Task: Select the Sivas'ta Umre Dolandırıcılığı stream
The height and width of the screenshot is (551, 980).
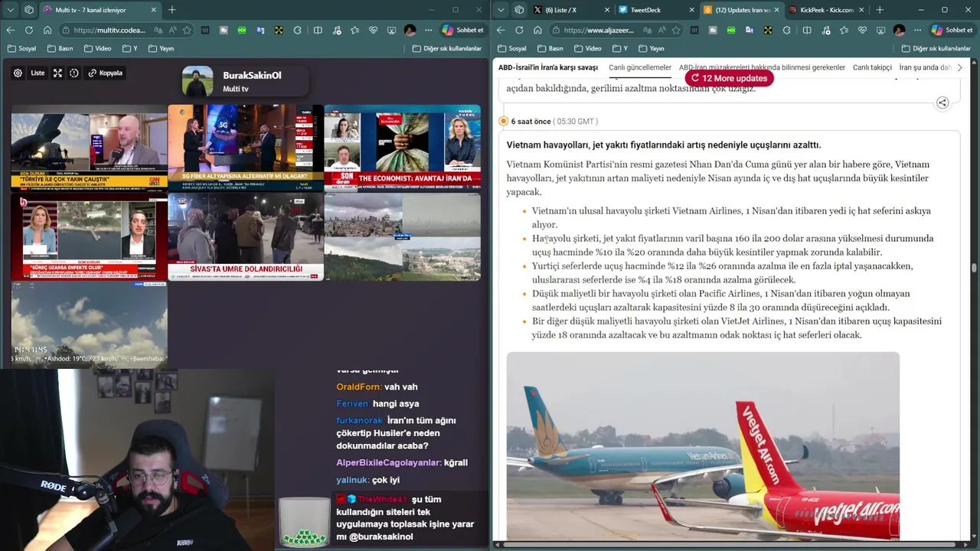Action: pos(245,236)
